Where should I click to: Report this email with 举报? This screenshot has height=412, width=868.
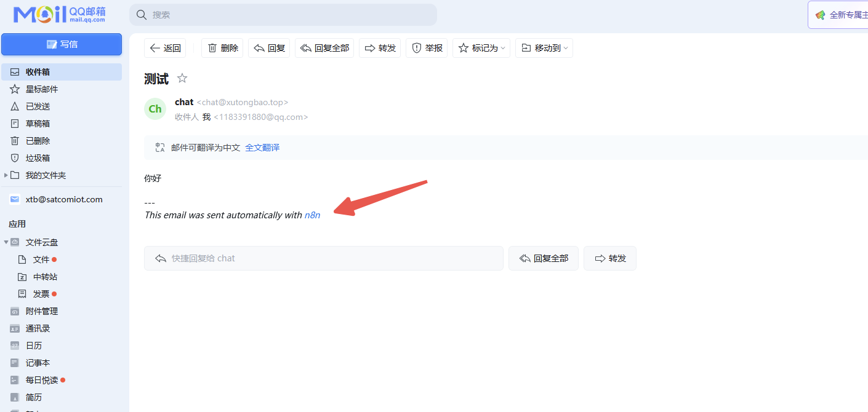[427, 48]
